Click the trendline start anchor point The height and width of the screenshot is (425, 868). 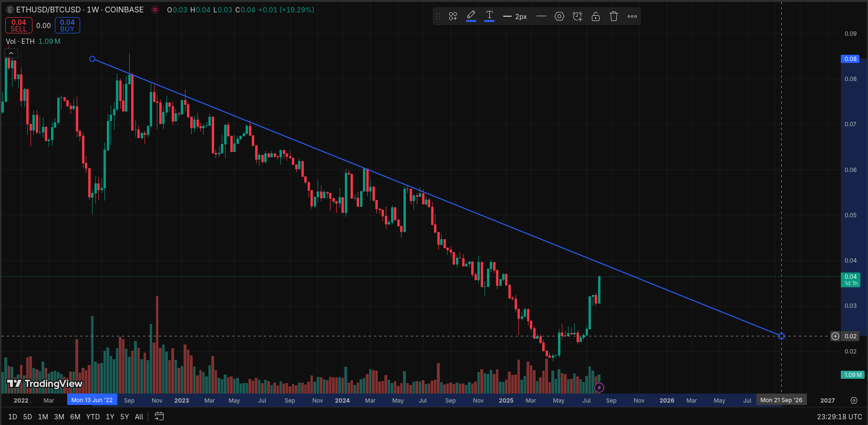click(93, 59)
